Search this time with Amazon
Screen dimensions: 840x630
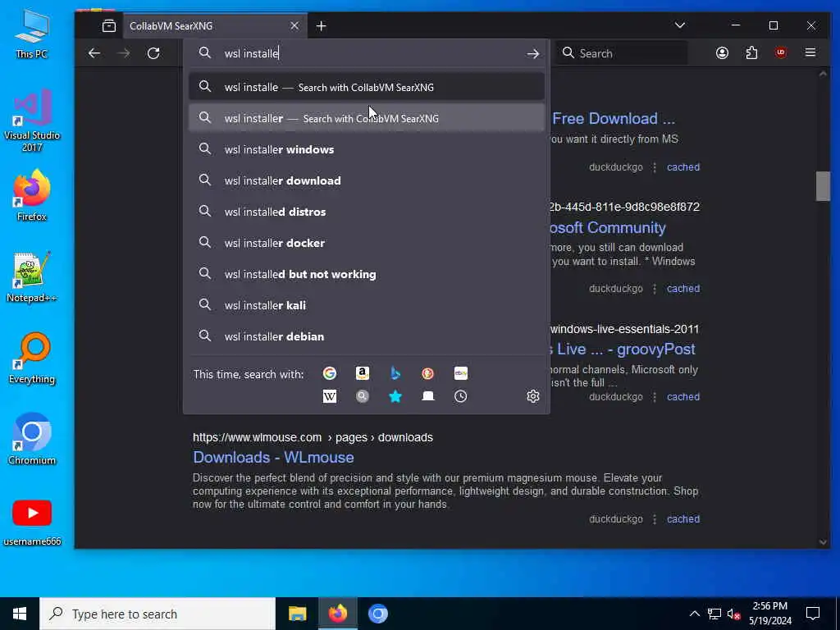pyautogui.click(x=363, y=373)
